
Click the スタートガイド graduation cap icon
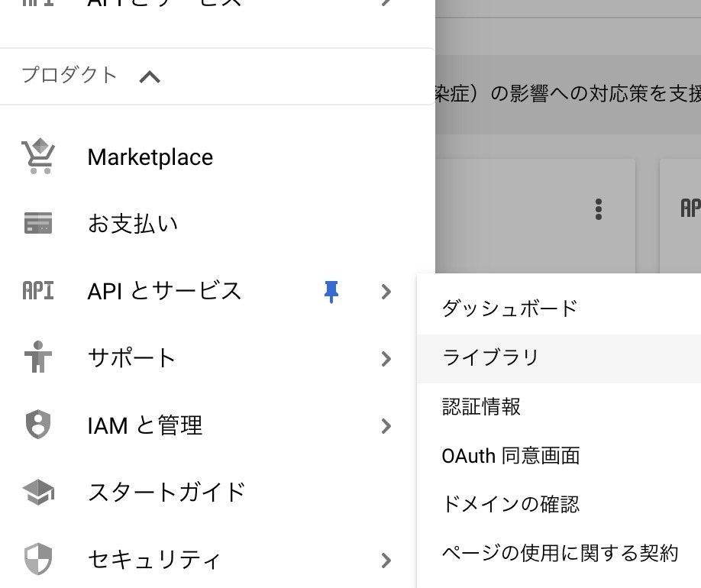[38, 492]
